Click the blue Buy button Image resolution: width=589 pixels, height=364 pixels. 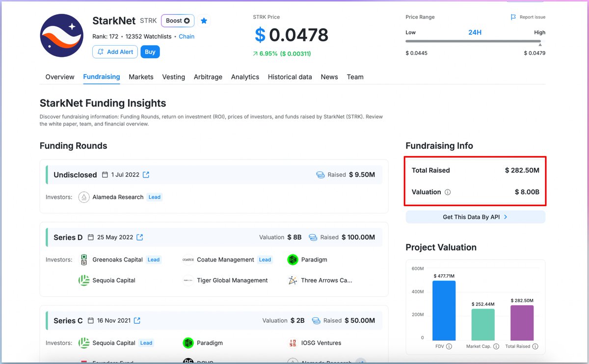(x=150, y=52)
